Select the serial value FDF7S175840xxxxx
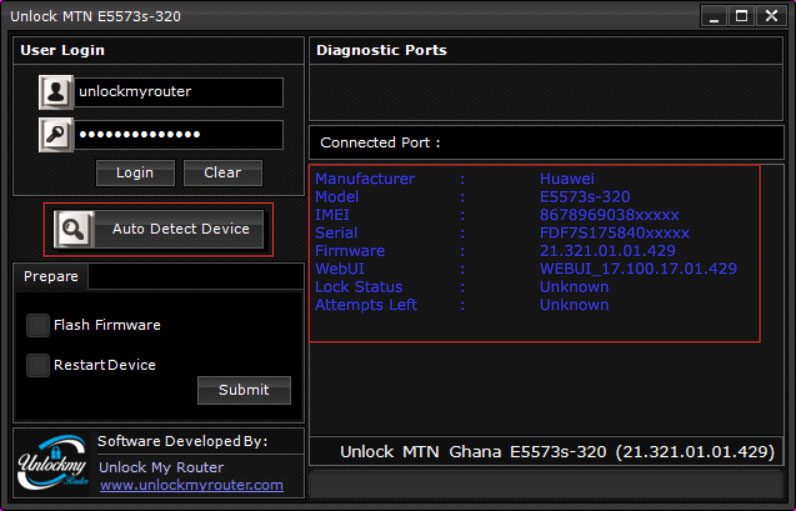 click(614, 233)
